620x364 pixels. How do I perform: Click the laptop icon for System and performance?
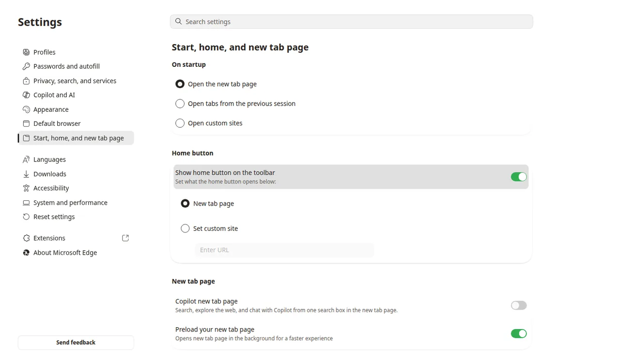coord(26,202)
